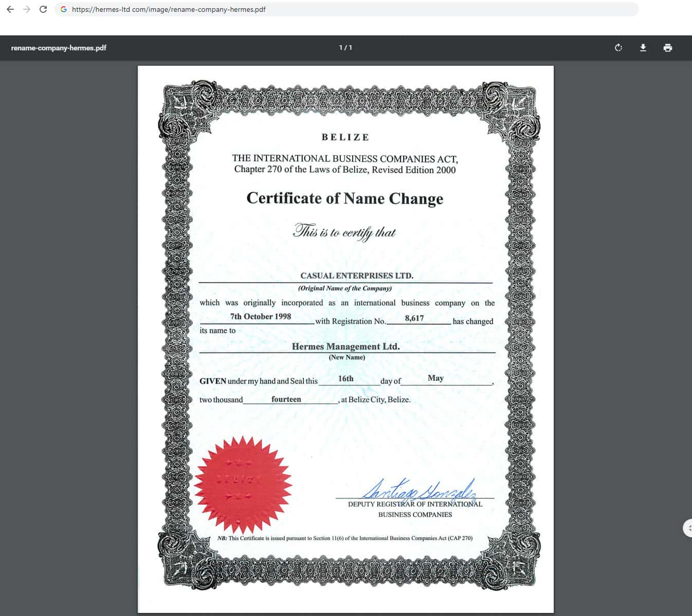Click the NB footnote about Section 11(6)
Image resolution: width=692 pixels, height=616 pixels.
(x=344, y=538)
